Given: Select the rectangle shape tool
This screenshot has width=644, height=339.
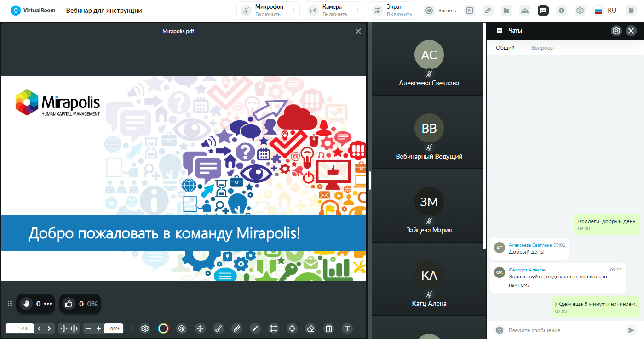Looking at the screenshot, I should [x=274, y=328].
